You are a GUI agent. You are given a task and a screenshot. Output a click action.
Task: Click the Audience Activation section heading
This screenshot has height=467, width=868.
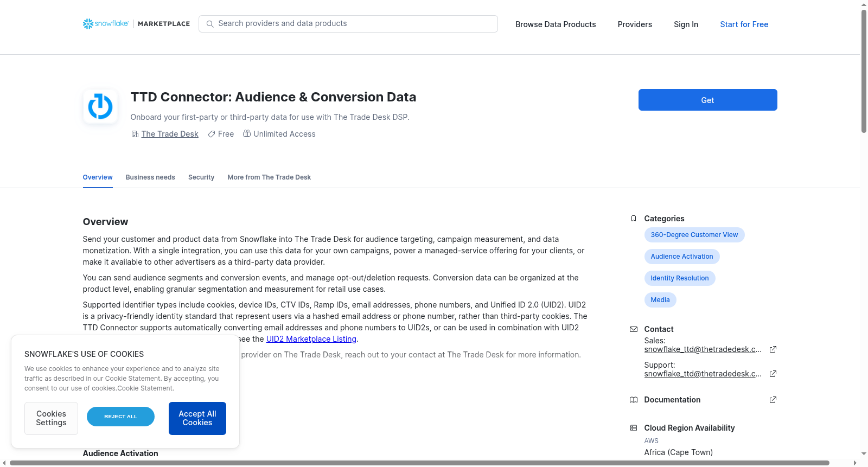coord(120,453)
